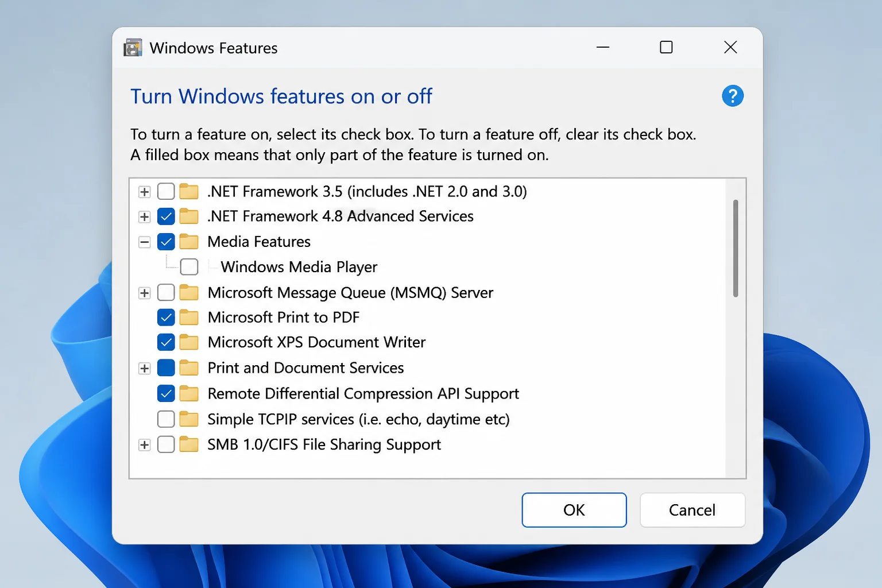The width and height of the screenshot is (882, 588).
Task: Select the '.NET Framework 4.8 Advanced Services' label
Action: tap(341, 216)
